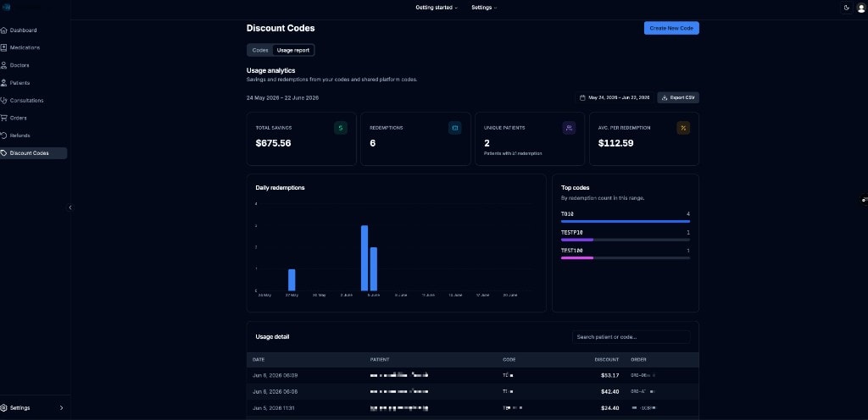
Task: Click the Usage analytics heading
Action: [x=270, y=71]
